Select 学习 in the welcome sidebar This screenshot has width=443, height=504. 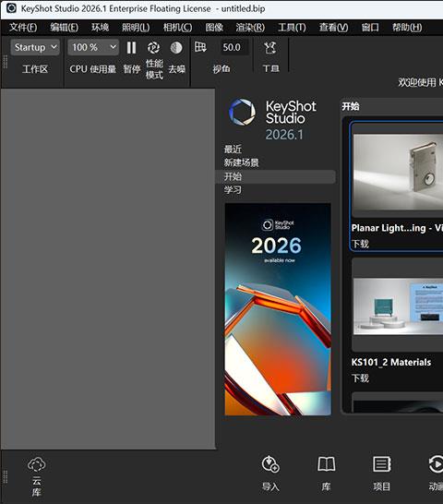[x=233, y=190]
